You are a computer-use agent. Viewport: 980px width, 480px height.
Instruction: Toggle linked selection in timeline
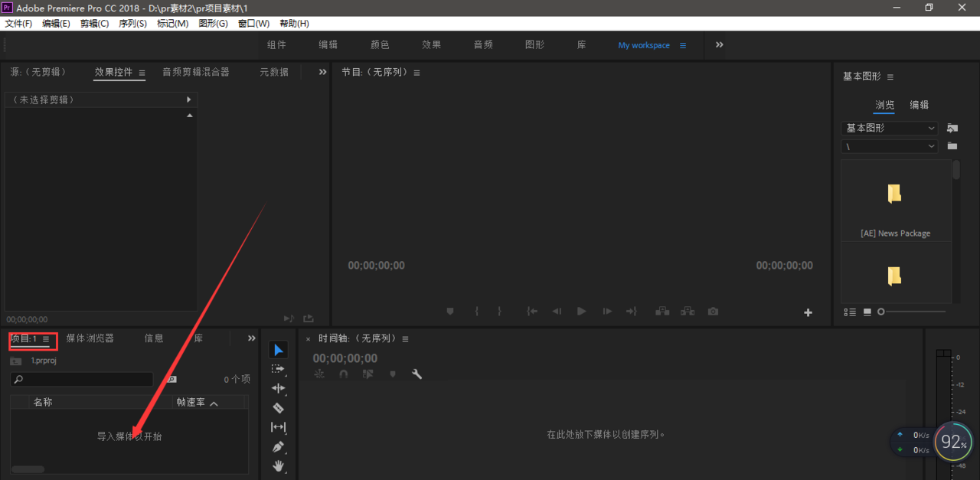point(368,374)
